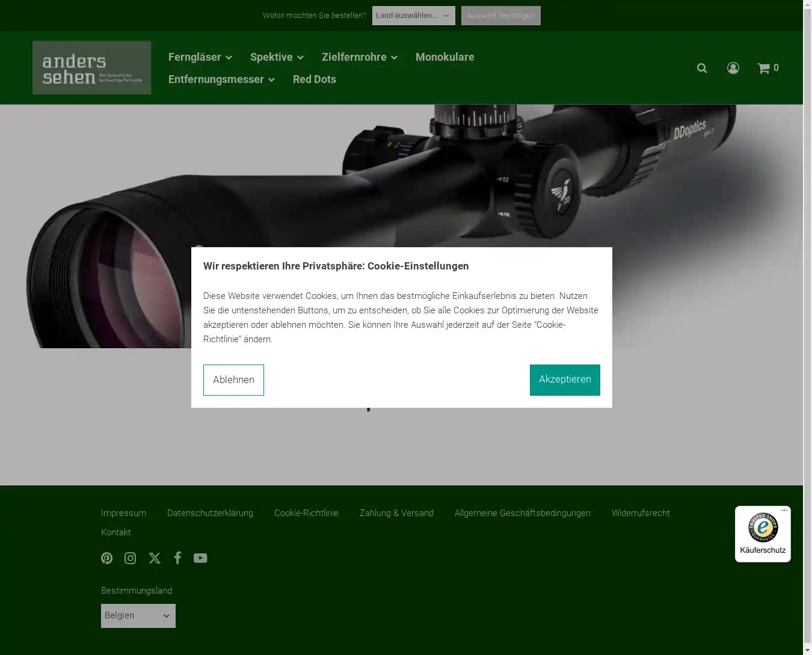Click the anders sehen logo
Screen dimensions: 812x655
coord(91,67)
